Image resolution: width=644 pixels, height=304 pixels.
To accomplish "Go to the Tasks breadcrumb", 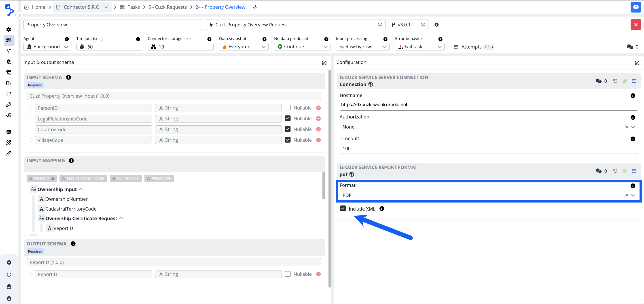I will pos(133,7).
